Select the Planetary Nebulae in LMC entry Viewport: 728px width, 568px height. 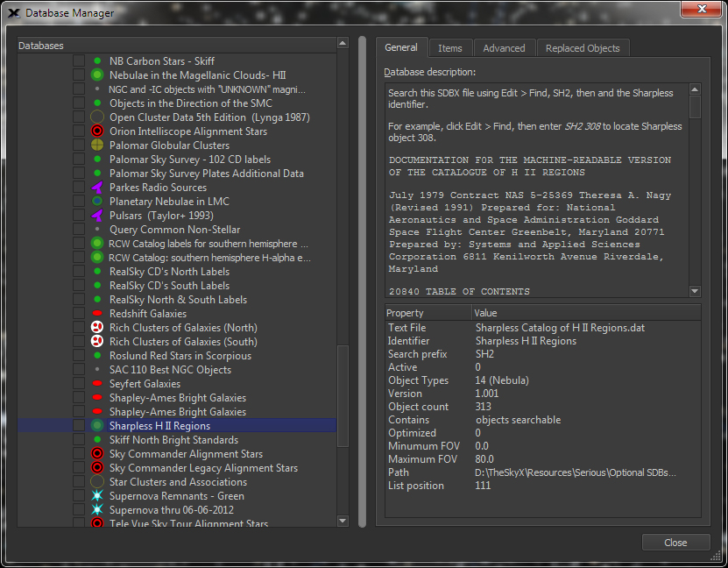[169, 201]
